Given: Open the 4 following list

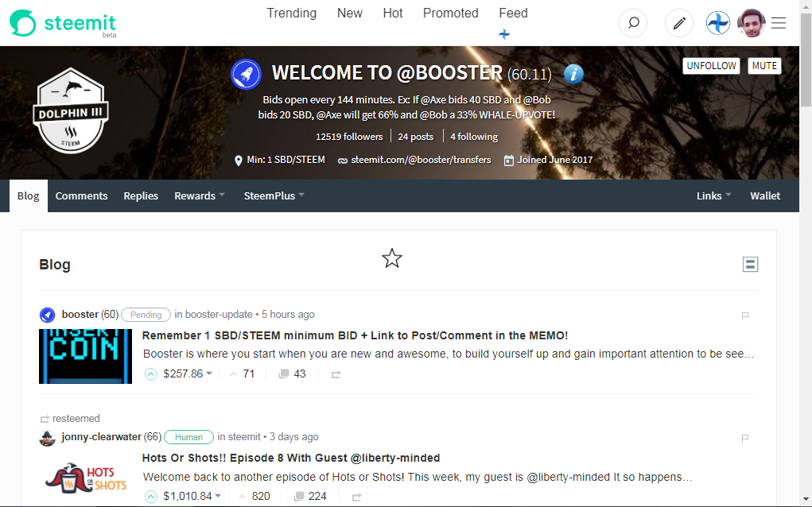Looking at the screenshot, I should coord(474,137).
